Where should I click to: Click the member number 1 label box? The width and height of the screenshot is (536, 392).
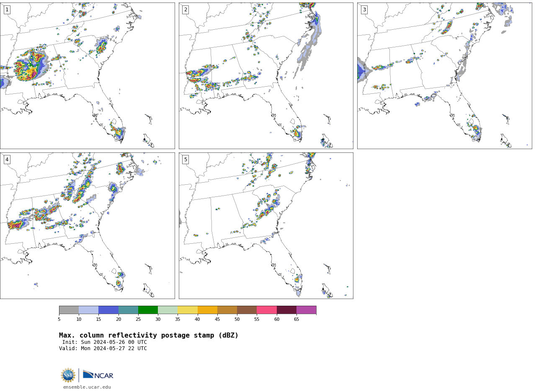(x=7, y=10)
